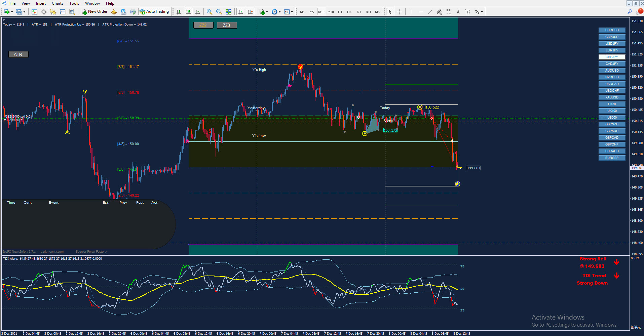Expand the Profiles dropdown arrow

24,12
